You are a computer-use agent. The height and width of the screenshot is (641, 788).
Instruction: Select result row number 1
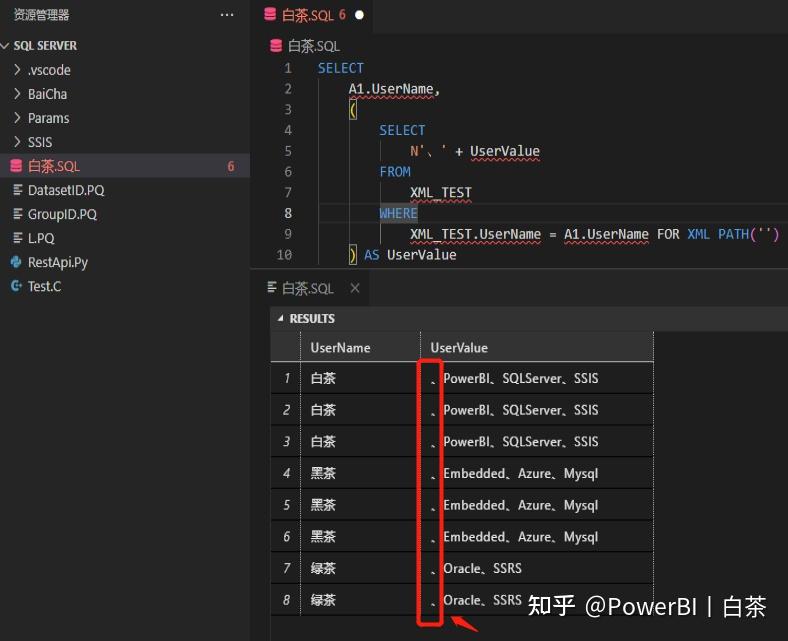coord(286,378)
